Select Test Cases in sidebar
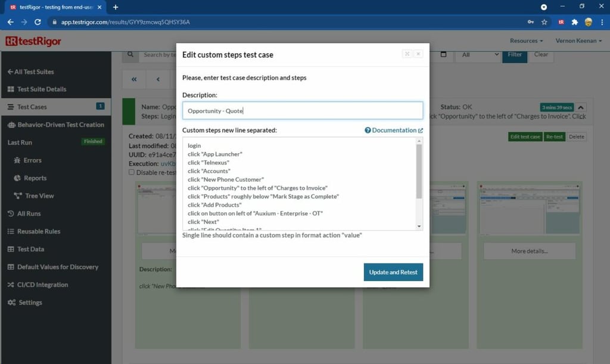This screenshot has height=364, width=610. pos(56,107)
